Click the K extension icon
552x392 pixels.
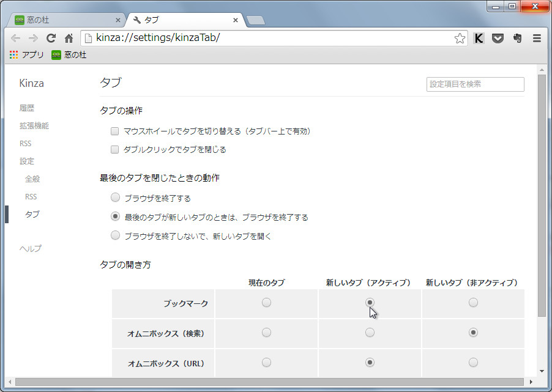point(479,38)
